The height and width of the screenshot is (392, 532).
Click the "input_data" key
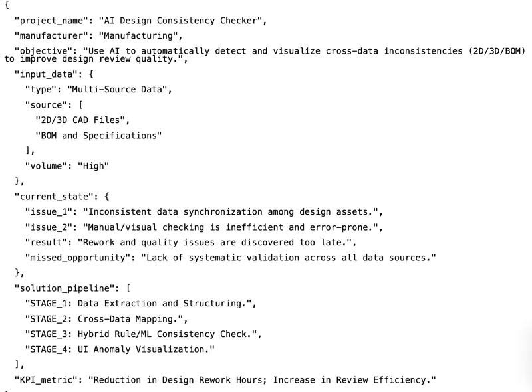(x=47, y=74)
